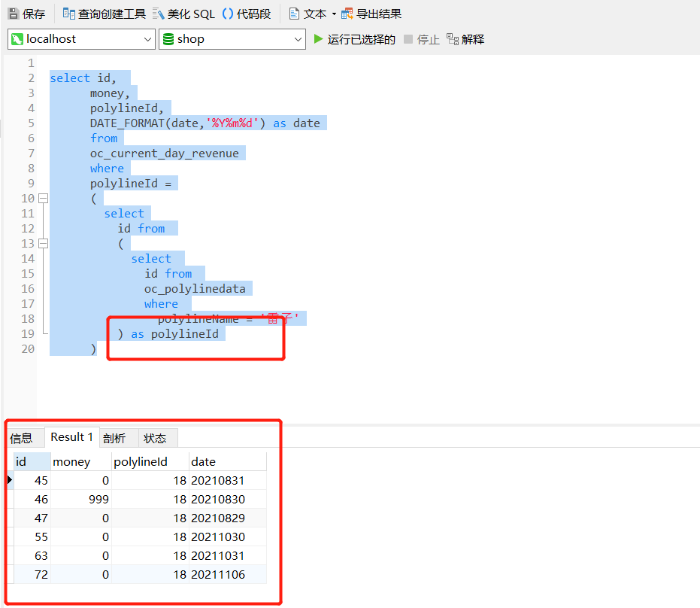Open the 文本 dropdown arrow
700x608 pixels.
[x=333, y=13]
